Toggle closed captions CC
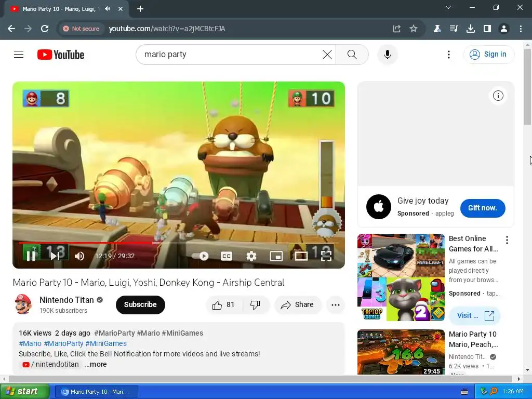Image resolution: width=532 pixels, height=399 pixels. pos(227,256)
